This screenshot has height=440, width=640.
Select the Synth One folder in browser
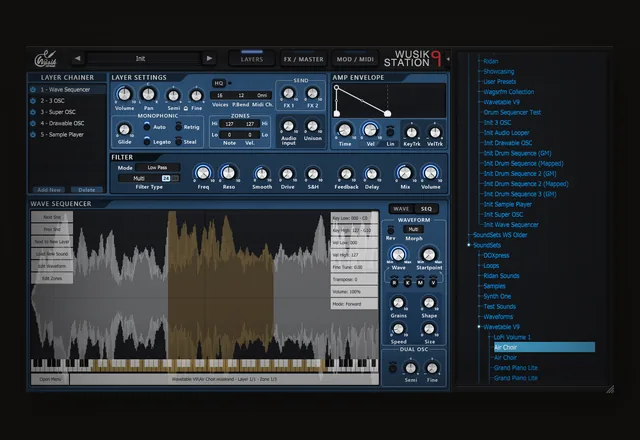(x=497, y=296)
